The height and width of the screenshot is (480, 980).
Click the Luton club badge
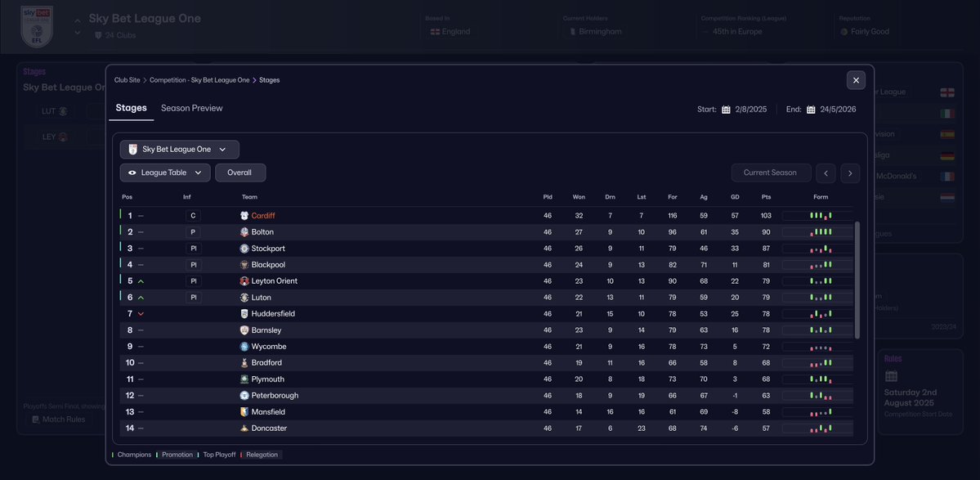(x=244, y=298)
